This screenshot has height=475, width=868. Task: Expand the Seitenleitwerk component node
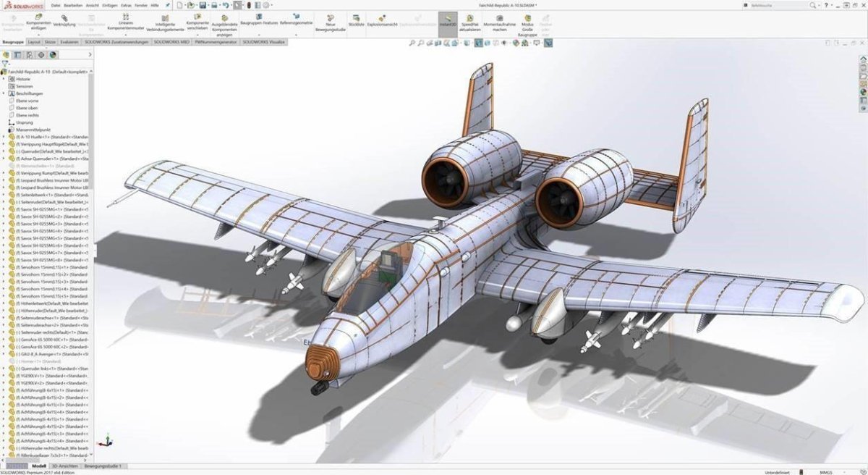4,194
